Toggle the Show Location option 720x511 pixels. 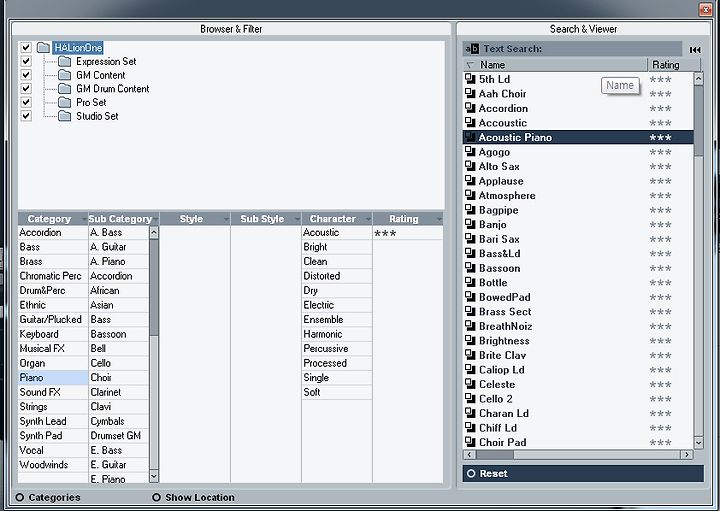pyautogui.click(x=156, y=497)
